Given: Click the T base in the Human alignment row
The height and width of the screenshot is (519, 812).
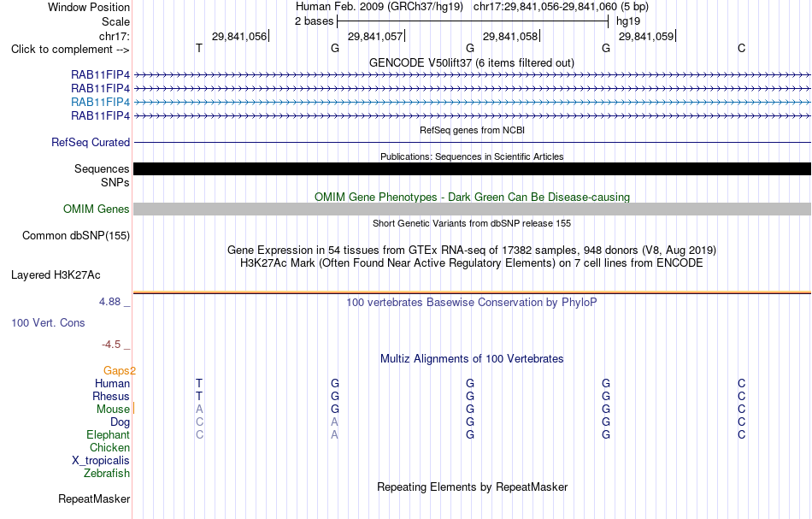Looking at the screenshot, I should [199, 383].
